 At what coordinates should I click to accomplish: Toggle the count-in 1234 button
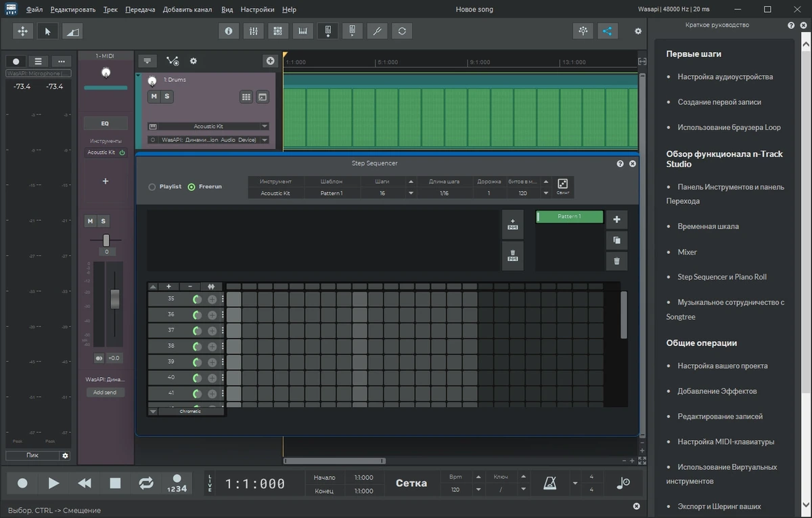177,483
